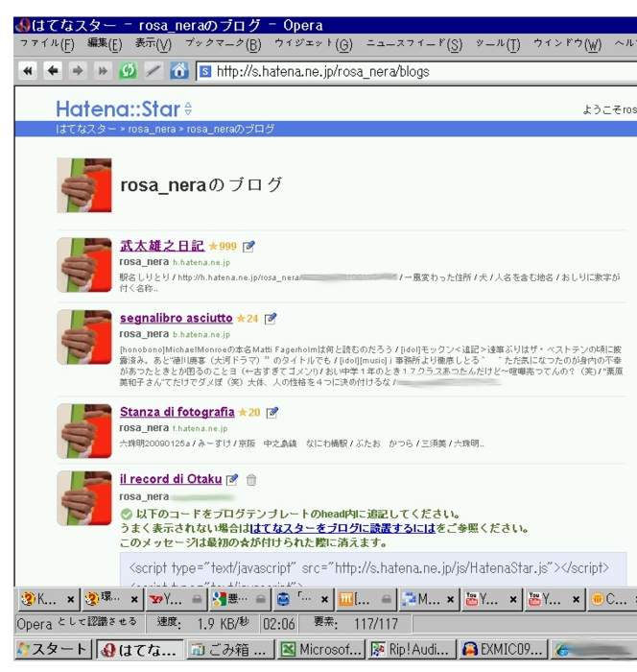Click the Rewind navigation button in toolbar
The height and width of the screenshot is (672, 637).
point(28,71)
